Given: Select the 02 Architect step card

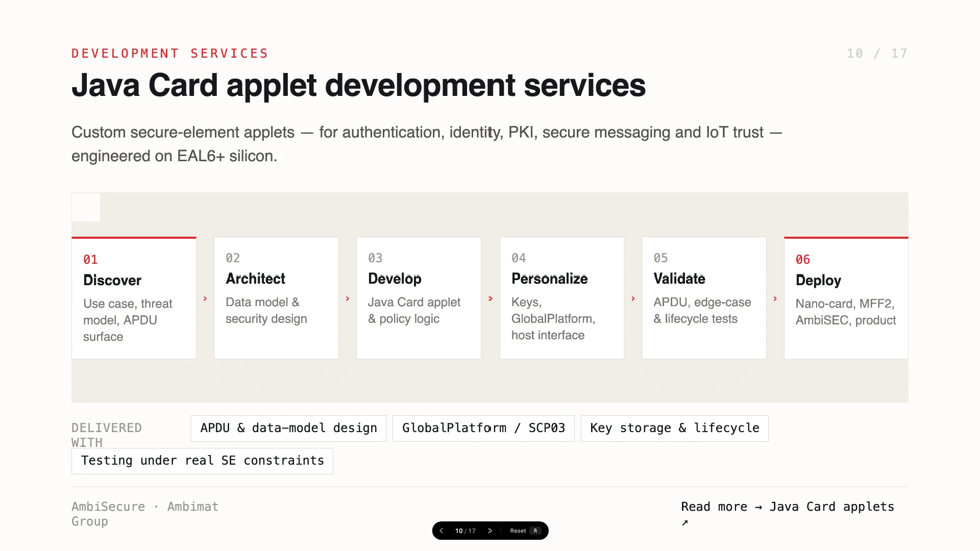Looking at the screenshot, I should point(276,298).
